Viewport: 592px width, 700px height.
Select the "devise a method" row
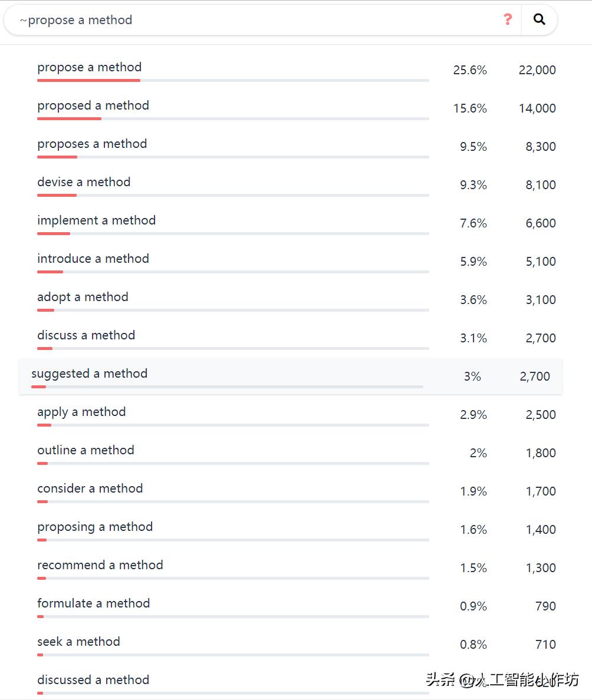84,183
